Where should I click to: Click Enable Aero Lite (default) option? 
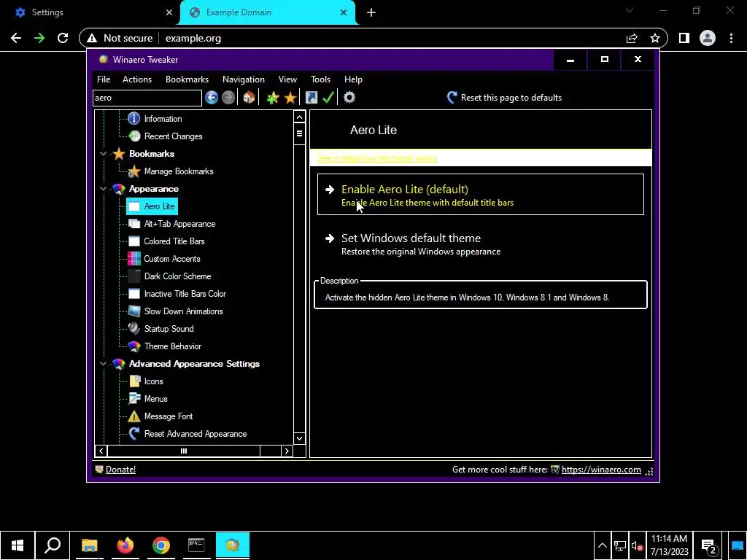481,194
